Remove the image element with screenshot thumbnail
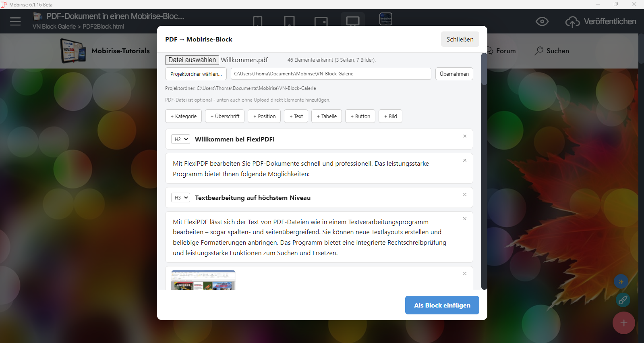The image size is (644, 343). [465, 274]
